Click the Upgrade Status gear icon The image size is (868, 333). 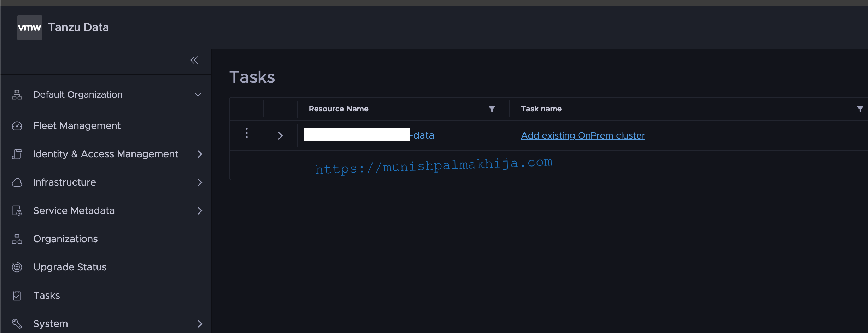17,267
